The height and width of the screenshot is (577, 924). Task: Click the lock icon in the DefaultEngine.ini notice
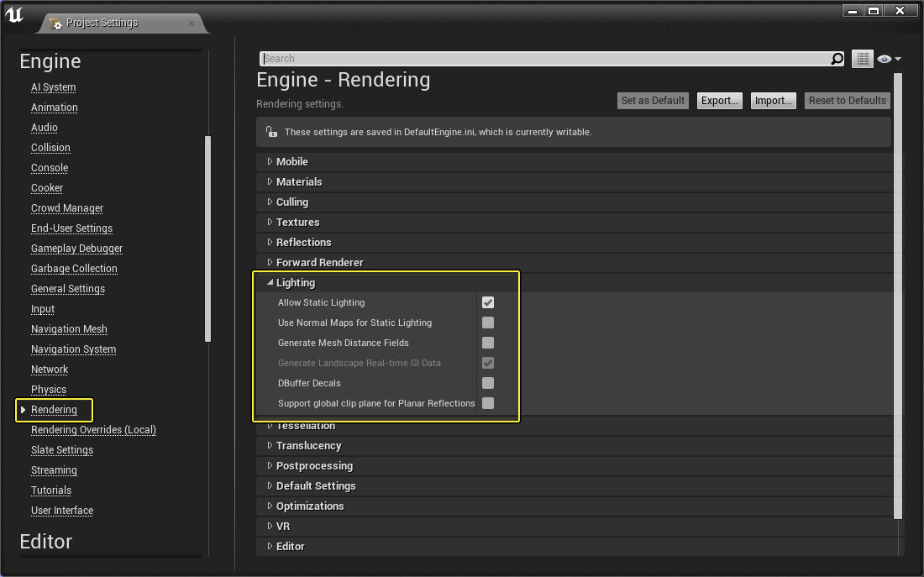pyautogui.click(x=270, y=132)
